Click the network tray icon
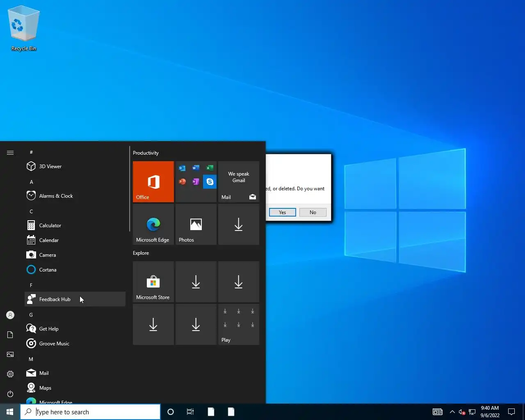Screen dimensions: 525x420 coord(472,412)
